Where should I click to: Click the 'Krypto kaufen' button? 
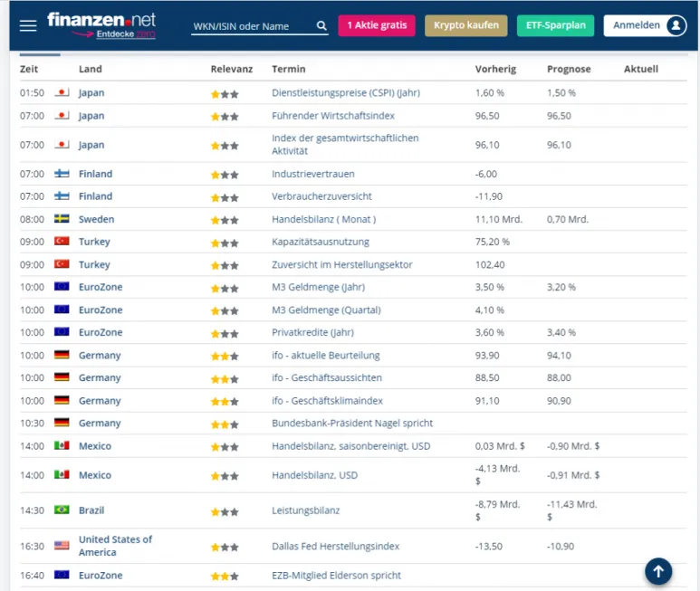466,25
